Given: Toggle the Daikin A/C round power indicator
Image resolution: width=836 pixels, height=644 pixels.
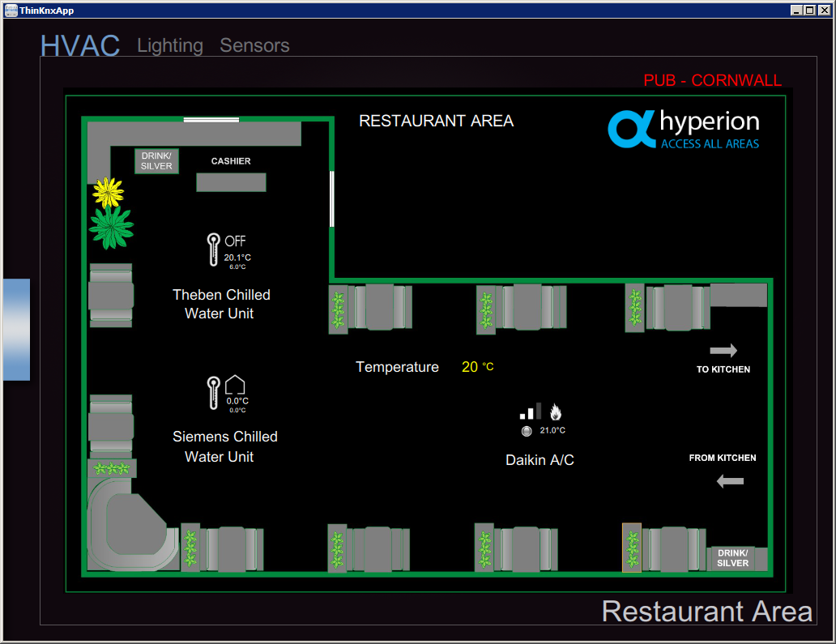Looking at the screenshot, I should (x=526, y=431).
